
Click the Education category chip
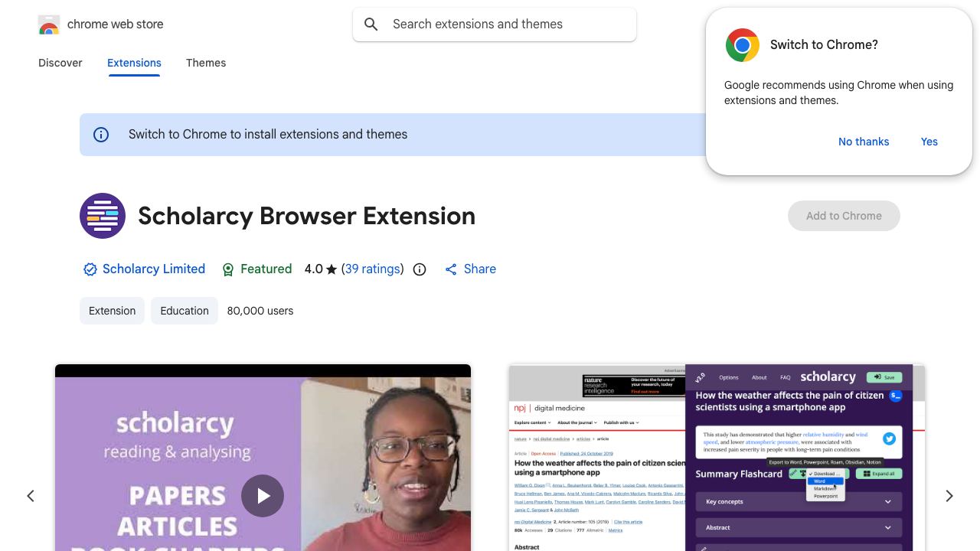[x=185, y=311]
